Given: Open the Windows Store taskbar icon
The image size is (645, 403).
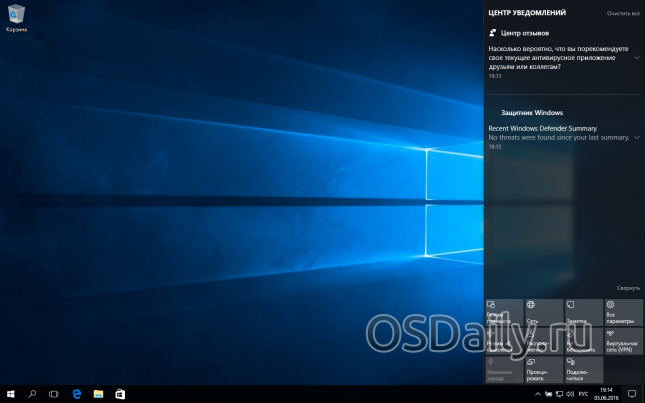Looking at the screenshot, I should click(x=120, y=394).
